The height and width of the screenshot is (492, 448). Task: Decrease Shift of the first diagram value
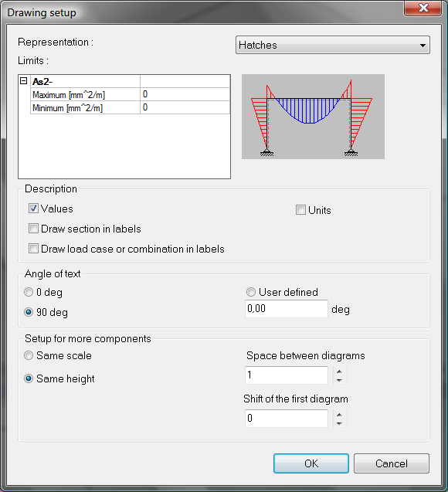click(339, 423)
